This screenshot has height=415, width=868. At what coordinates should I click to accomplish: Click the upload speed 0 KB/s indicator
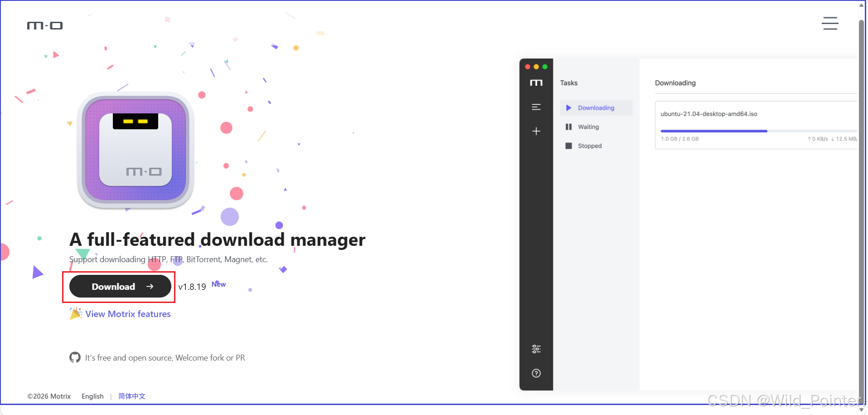point(818,139)
